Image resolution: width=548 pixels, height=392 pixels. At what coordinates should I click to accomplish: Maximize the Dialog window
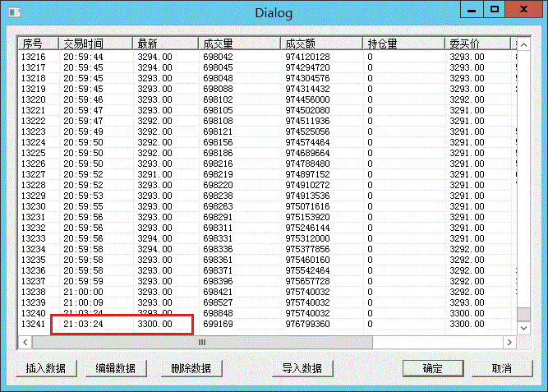coord(495,10)
